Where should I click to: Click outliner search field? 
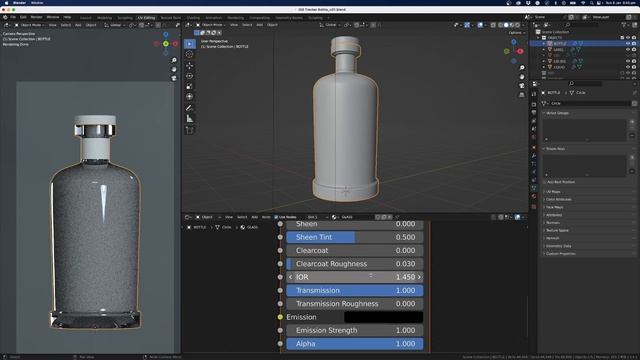(582, 25)
